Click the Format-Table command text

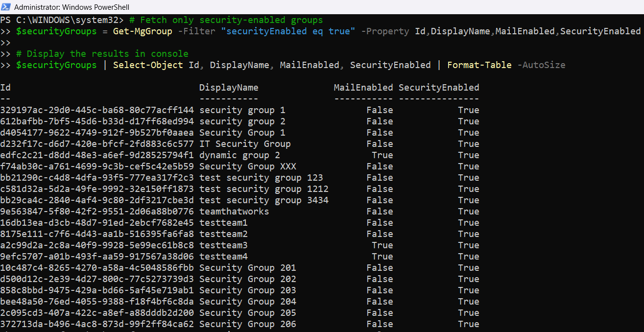(x=479, y=65)
